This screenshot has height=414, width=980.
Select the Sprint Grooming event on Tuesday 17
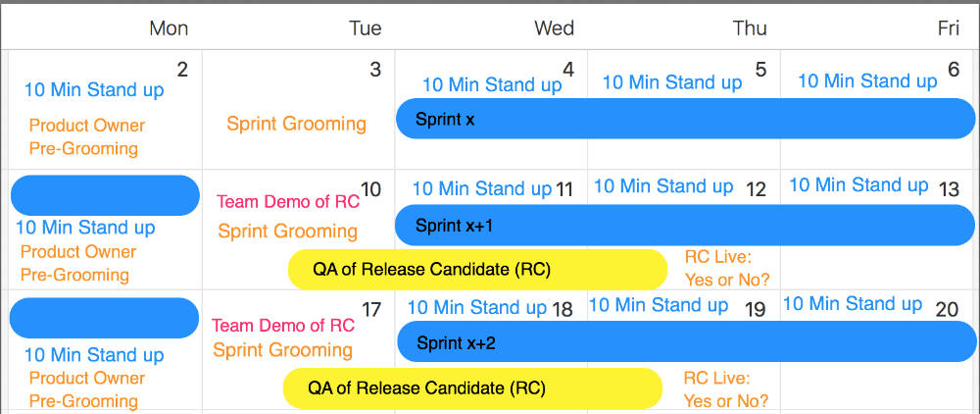pyautogui.click(x=283, y=349)
